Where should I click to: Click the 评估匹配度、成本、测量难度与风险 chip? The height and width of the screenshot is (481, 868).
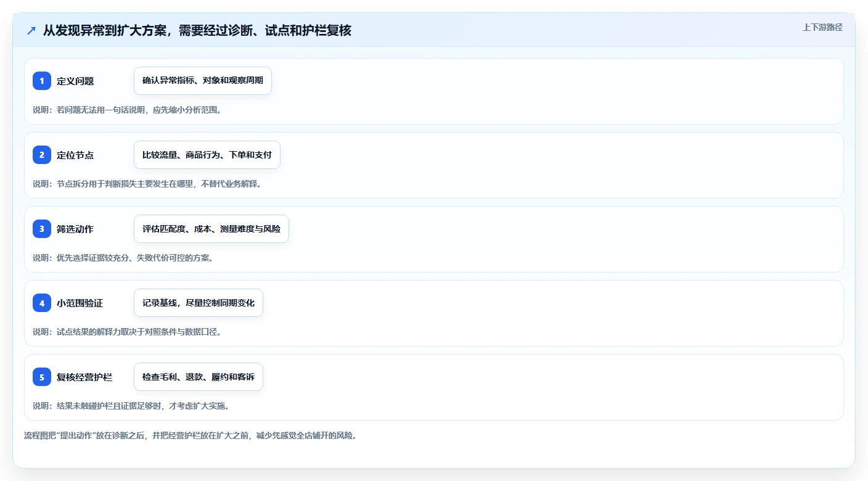tap(211, 229)
